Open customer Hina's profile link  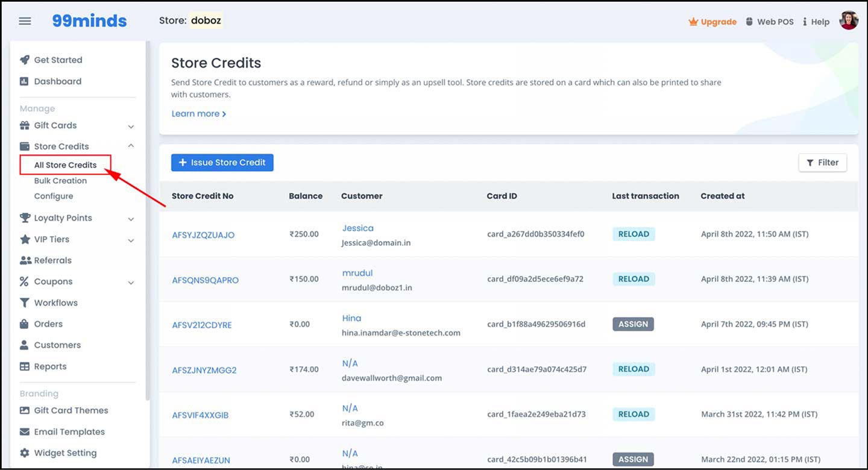(x=351, y=318)
